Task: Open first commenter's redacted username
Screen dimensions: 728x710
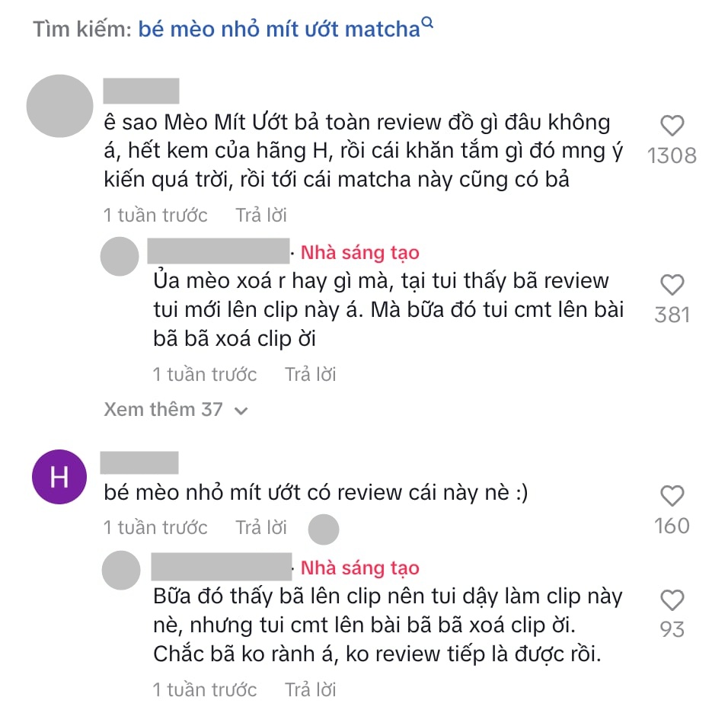Action: click(x=141, y=91)
